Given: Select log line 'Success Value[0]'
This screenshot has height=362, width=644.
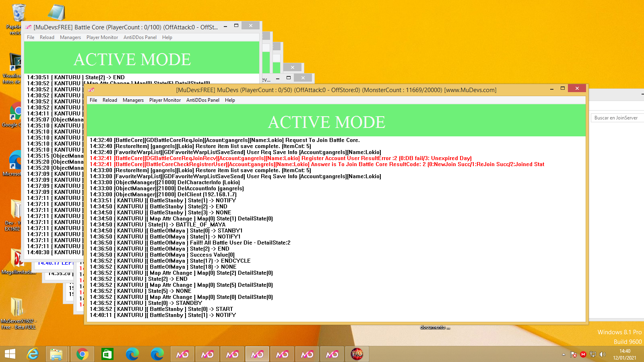Looking at the screenshot, I should [x=162, y=255].
